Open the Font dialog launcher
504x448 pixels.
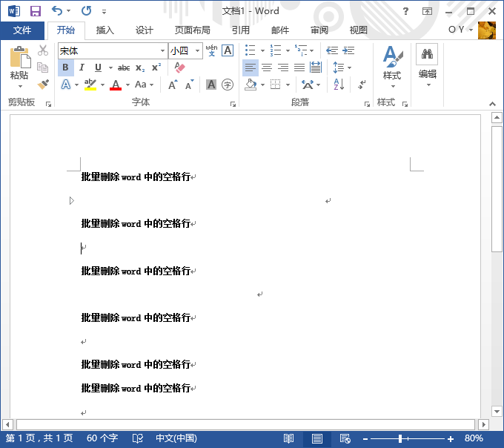tap(233, 104)
